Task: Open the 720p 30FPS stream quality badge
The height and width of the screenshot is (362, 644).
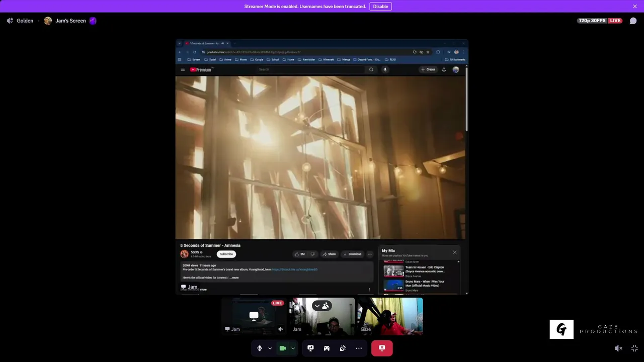Action: point(592,21)
